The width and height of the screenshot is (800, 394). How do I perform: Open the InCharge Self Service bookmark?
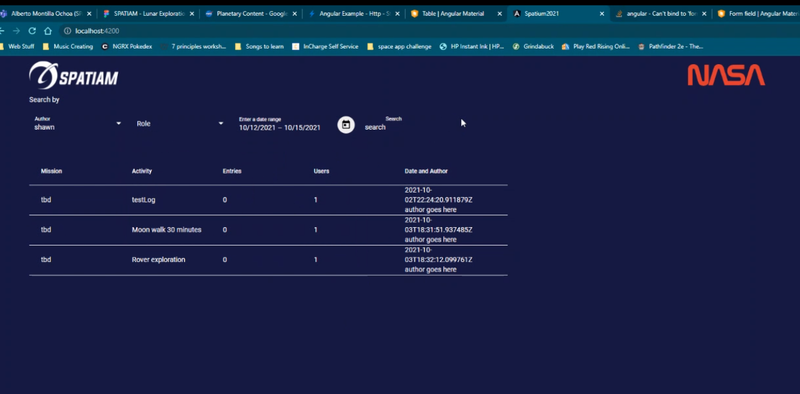(x=325, y=46)
